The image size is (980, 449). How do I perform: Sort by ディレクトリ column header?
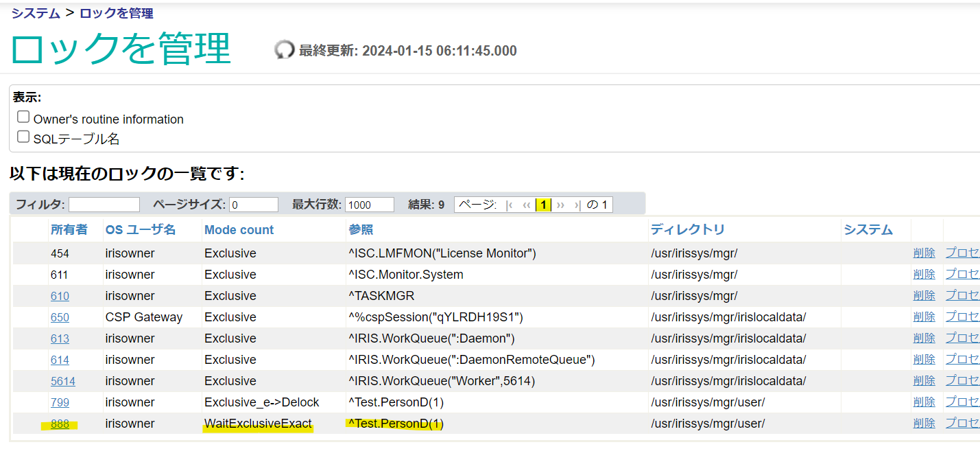pos(687,230)
